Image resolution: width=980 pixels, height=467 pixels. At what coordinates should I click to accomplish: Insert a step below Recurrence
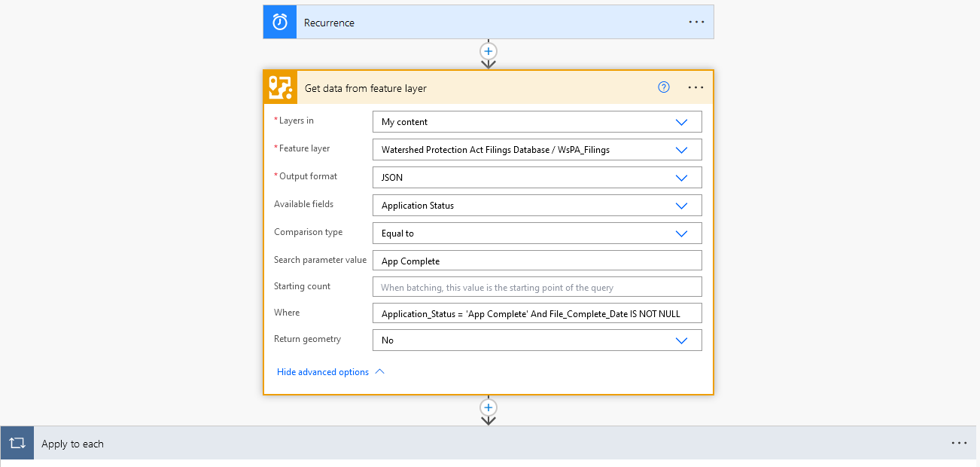click(488, 51)
